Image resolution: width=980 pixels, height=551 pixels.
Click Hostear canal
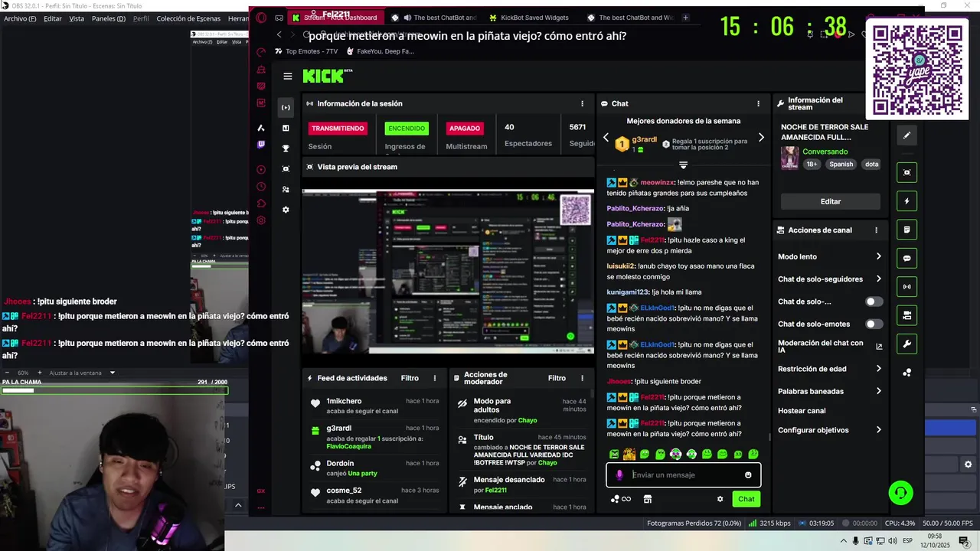(802, 411)
